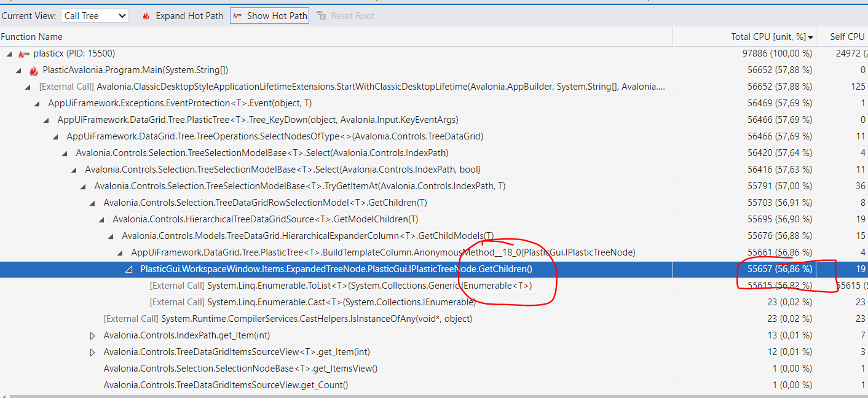
Task: Click the Expand Hot Path button label
Action: (189, 17)
